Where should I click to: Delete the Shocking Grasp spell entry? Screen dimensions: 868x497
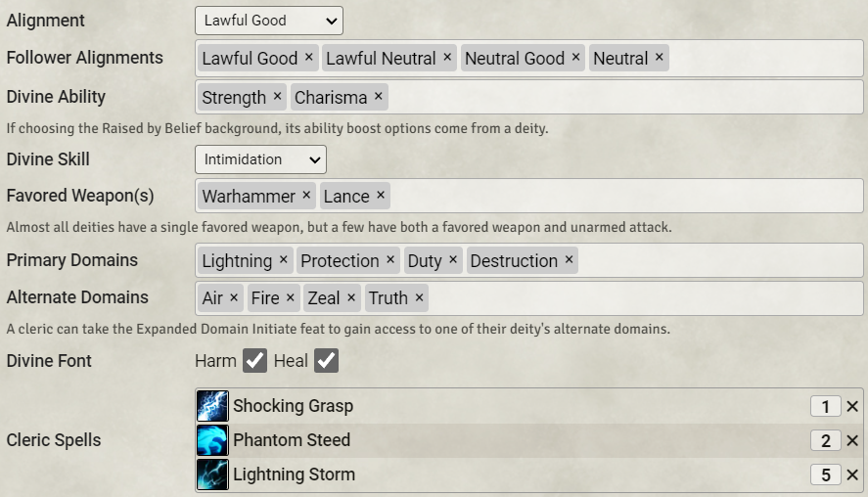[852, 407]
